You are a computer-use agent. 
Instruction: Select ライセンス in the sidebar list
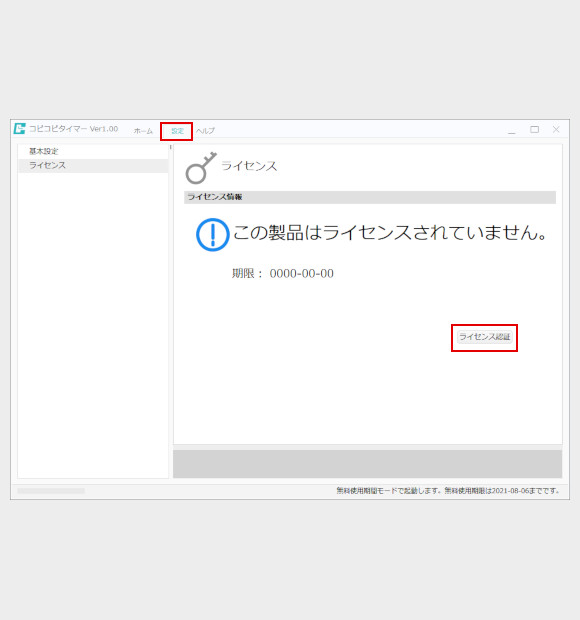point(93,166)
